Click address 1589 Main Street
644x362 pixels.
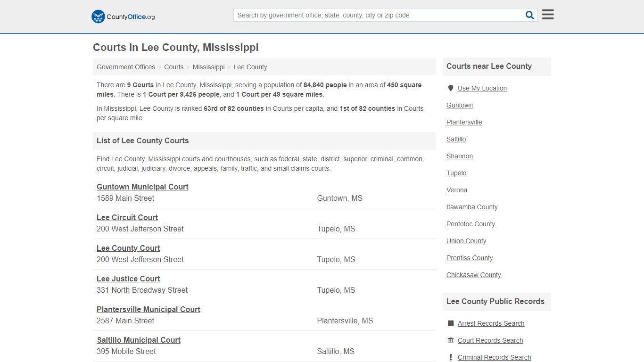125,198
